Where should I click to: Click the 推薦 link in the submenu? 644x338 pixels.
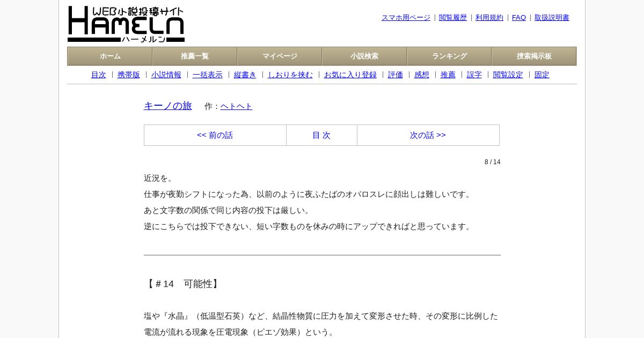pos(448,75)
